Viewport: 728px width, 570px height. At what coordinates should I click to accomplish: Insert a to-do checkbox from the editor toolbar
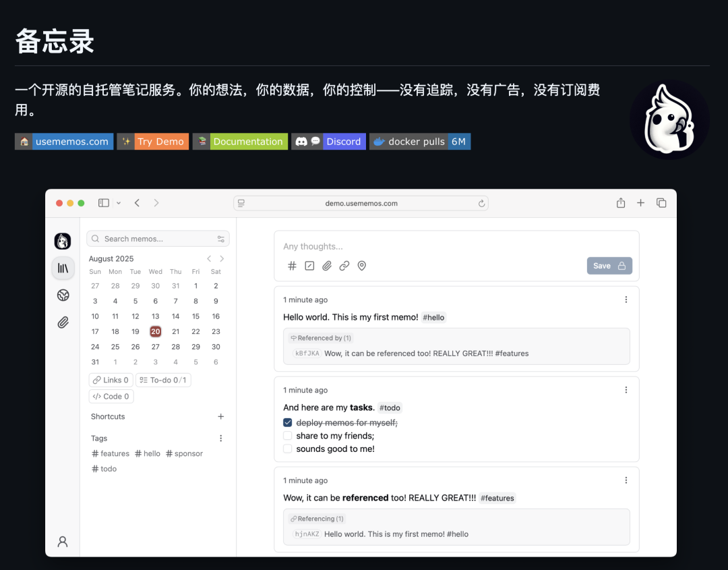(309, 265)
